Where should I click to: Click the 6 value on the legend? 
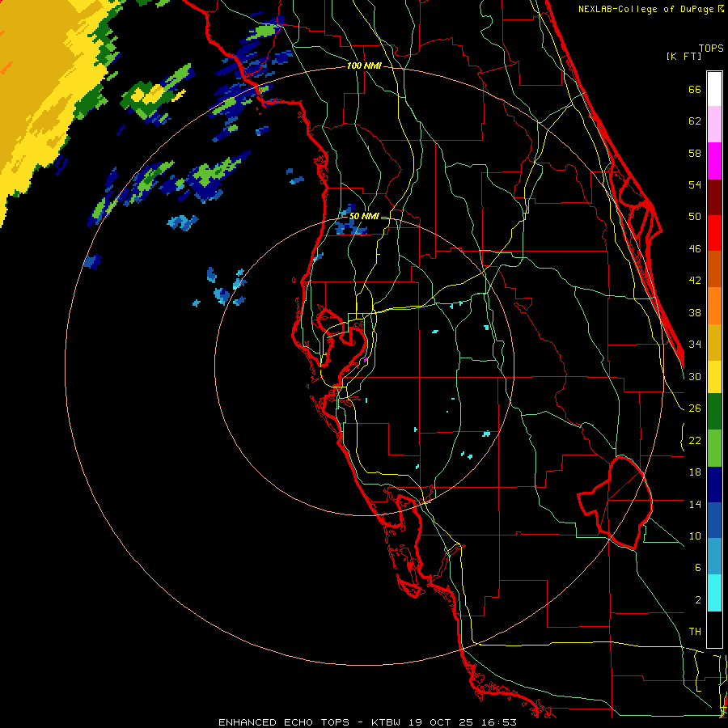click(697, 568)
